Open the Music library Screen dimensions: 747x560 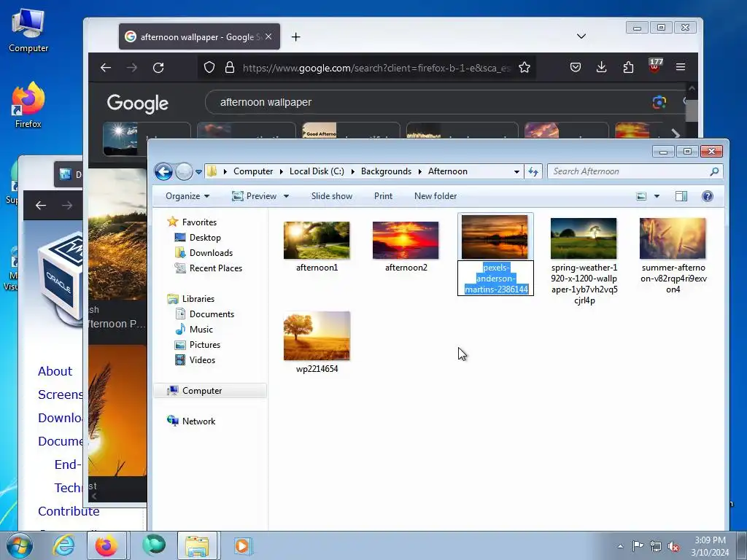coord(194,330)
